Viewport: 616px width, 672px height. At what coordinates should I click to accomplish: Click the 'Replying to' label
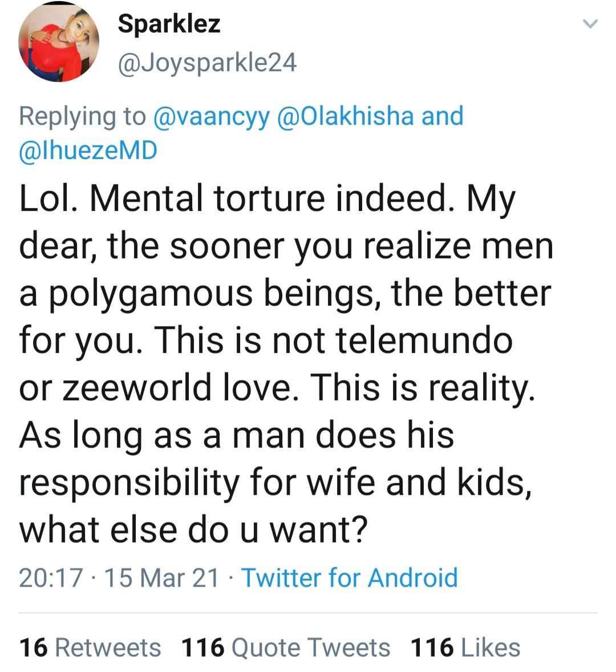pos(82,116)
